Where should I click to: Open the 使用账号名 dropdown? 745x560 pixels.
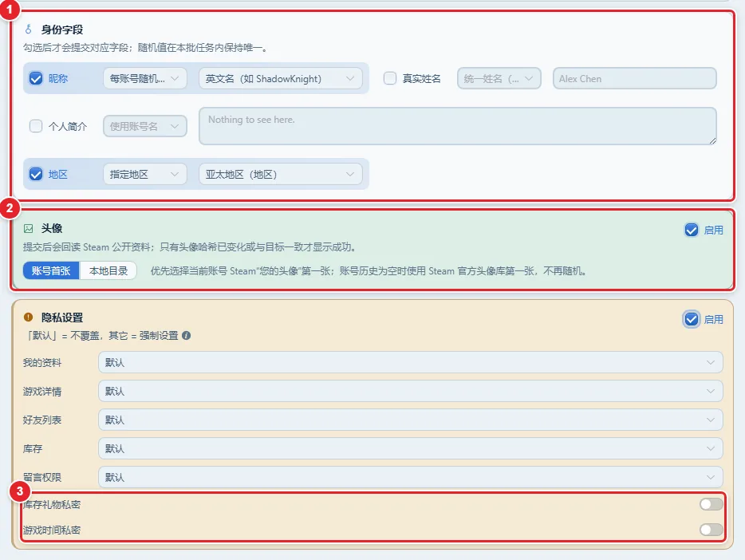[145, 126]
